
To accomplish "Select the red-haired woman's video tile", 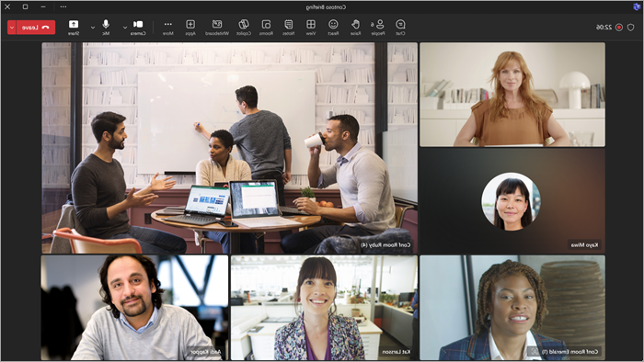I will (x=512, y=95).
